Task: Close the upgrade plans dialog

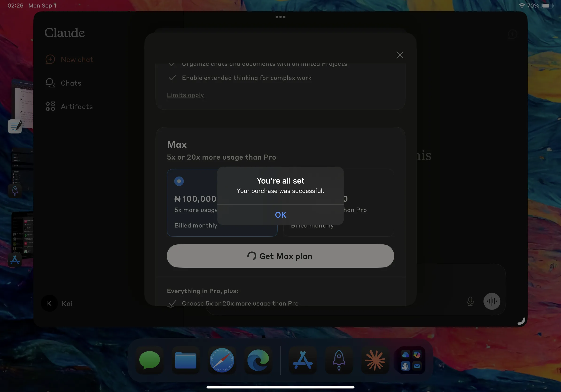Action: point(400,55)
